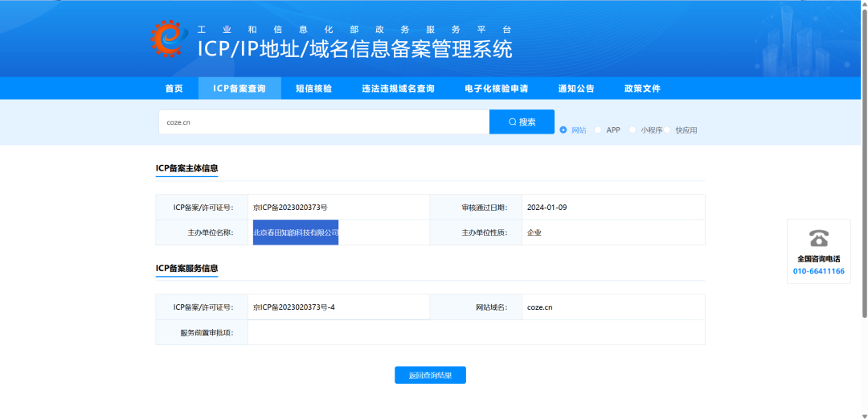Click the 工业和信息化部政务服务平台 subtitle
Screen dimensions: 868x420
click(x=354, y=30)
